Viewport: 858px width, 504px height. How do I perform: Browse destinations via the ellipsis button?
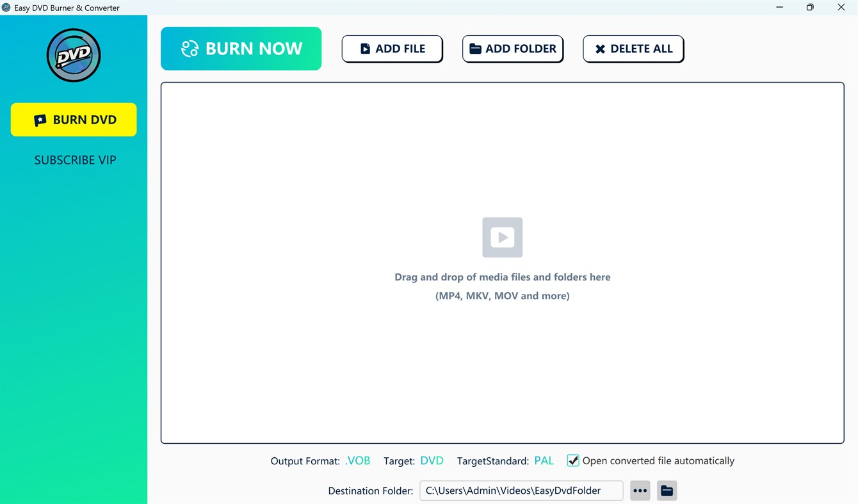(640, 490)
